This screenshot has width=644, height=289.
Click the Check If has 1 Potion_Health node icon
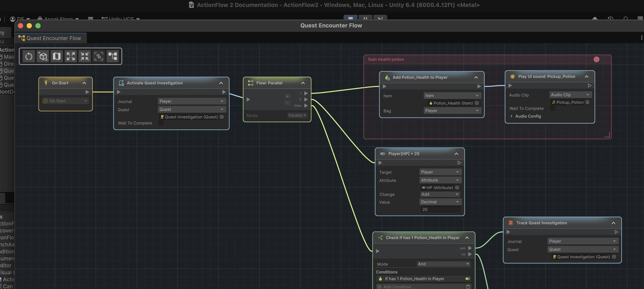coord(380,238)
